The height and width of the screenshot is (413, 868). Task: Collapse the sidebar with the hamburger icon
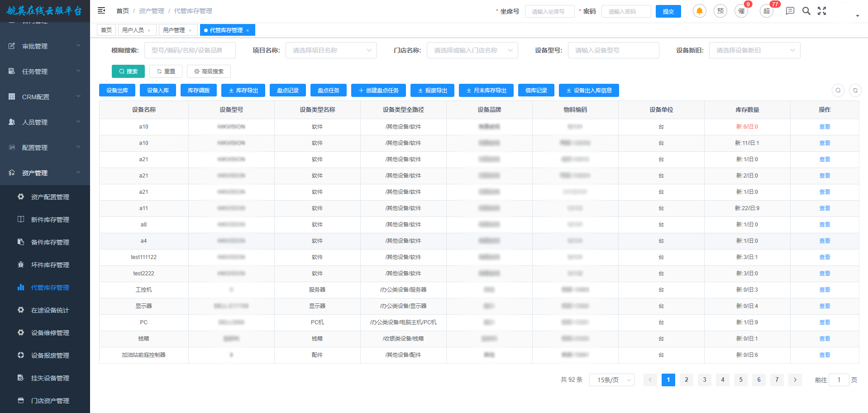pyautogui.click(x=101, y=10)
